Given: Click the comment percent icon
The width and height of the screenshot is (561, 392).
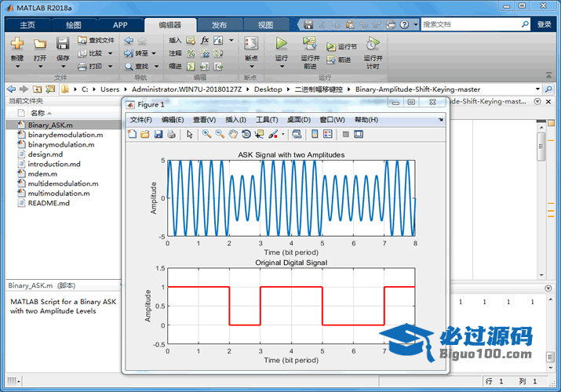Looking at the screenshot, I should click(191, 53).
